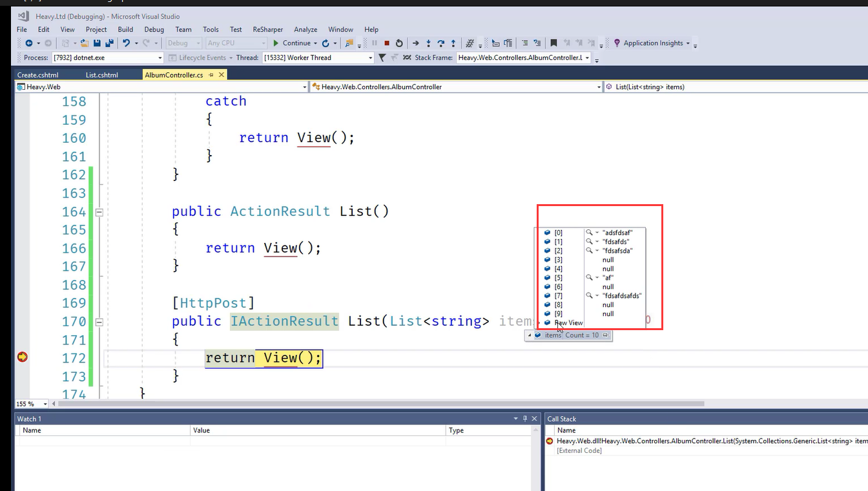Click Show Next Statement arrow icon

(x=416, y=43)
